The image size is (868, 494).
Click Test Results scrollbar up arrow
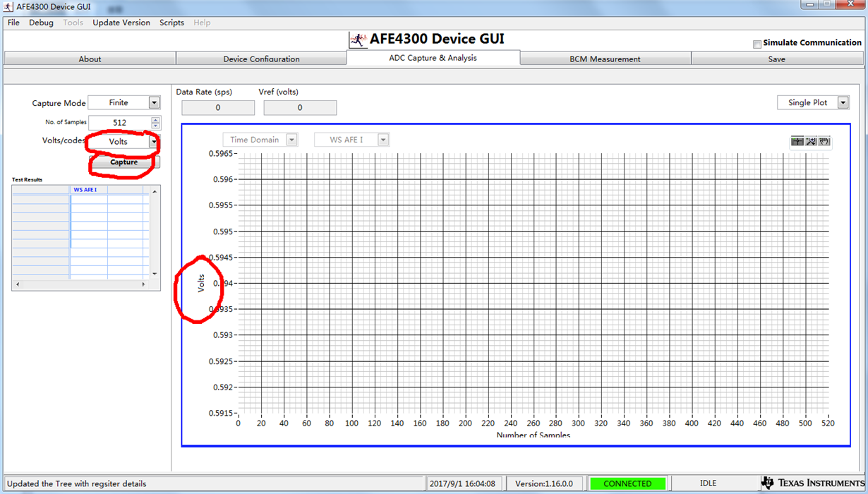click(155, 191)
